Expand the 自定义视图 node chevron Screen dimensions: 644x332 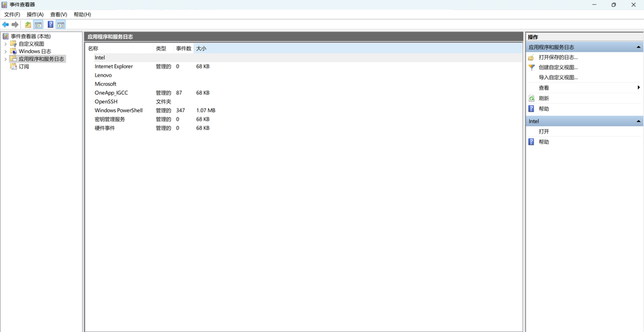tap(5, 44)
